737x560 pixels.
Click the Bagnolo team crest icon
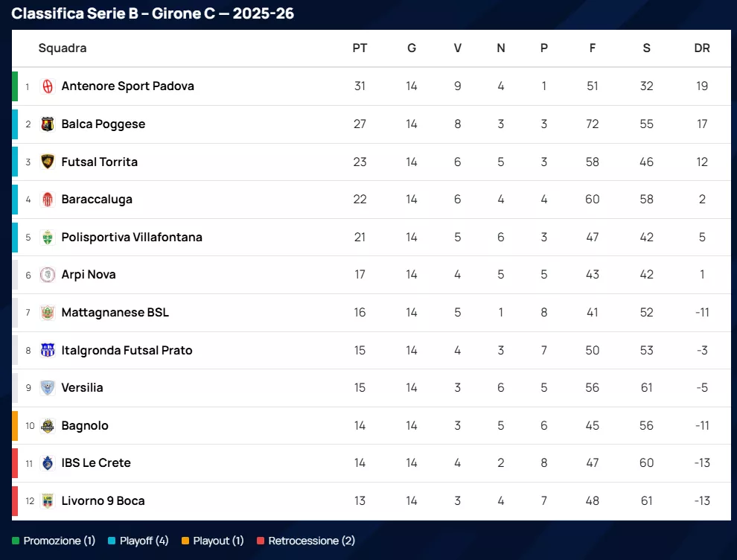(48, 426)
